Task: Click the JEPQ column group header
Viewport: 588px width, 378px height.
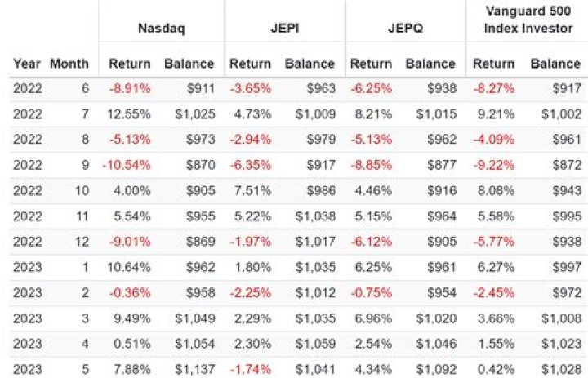Action: (x=404, y=27)
